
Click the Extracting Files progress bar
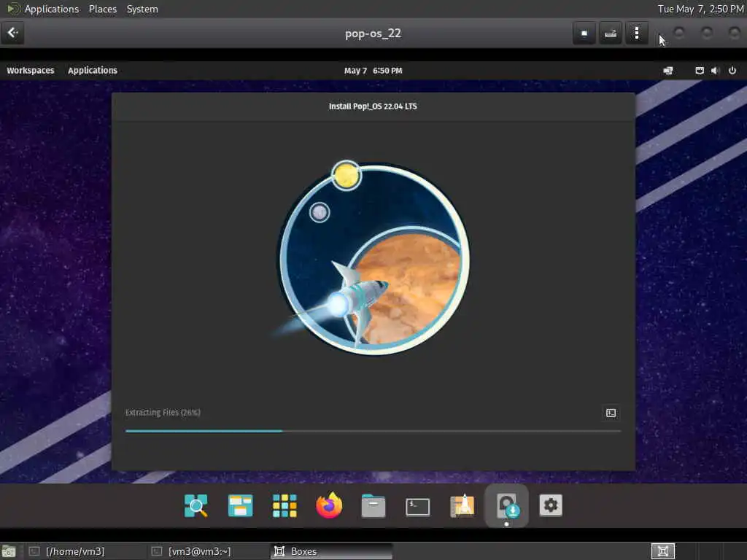[373, 431]
